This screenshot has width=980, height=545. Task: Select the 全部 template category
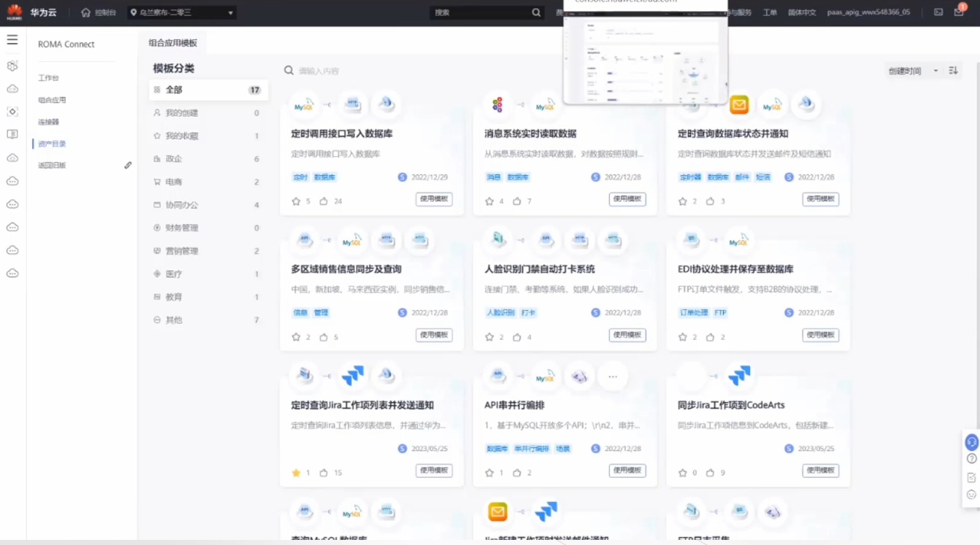coord(208,90)
